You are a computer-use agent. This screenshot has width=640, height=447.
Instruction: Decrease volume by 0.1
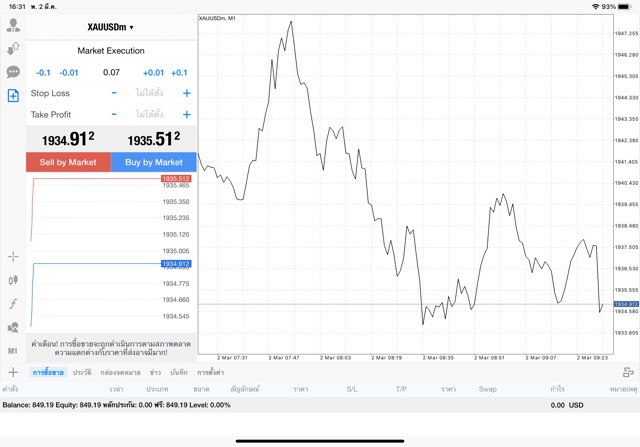coord(43,73)
